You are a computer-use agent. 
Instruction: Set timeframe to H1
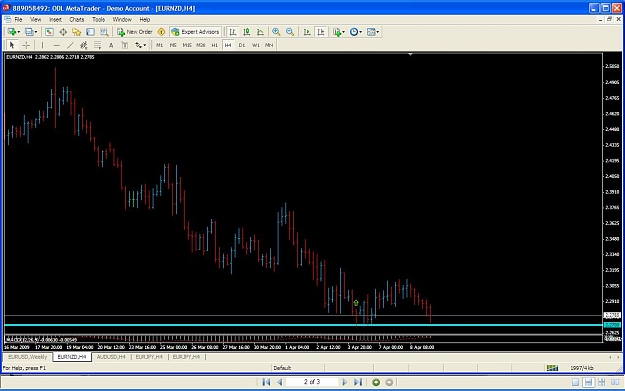click(214, 45)
